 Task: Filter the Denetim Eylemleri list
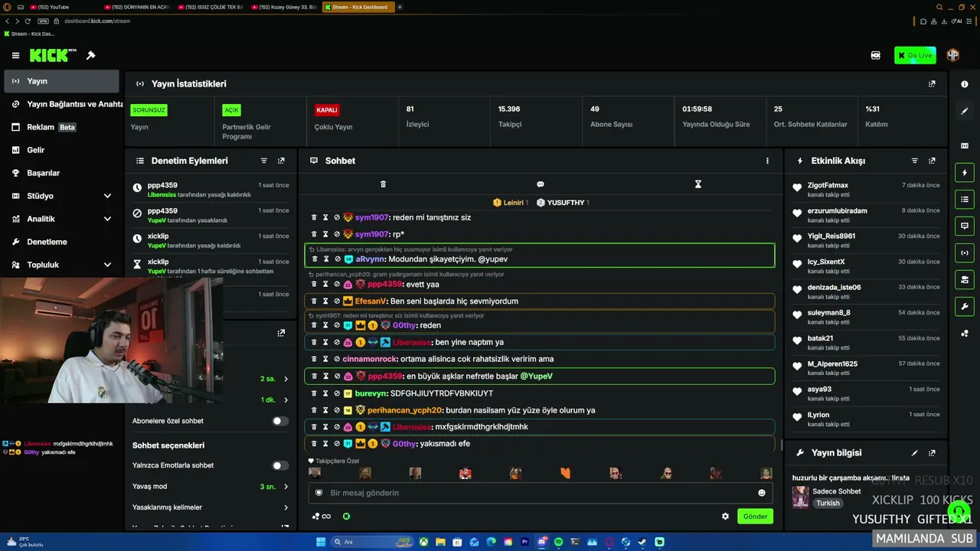click(x=264, y=161)
